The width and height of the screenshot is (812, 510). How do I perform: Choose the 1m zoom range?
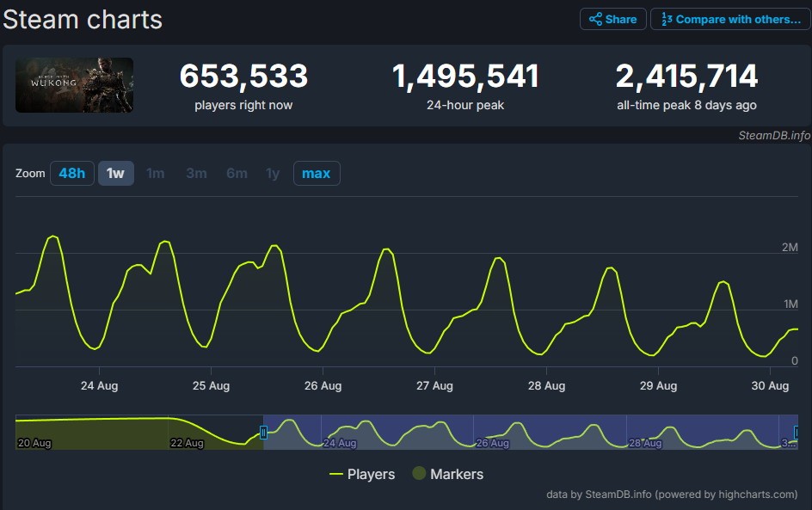click(x=156, y=174)
